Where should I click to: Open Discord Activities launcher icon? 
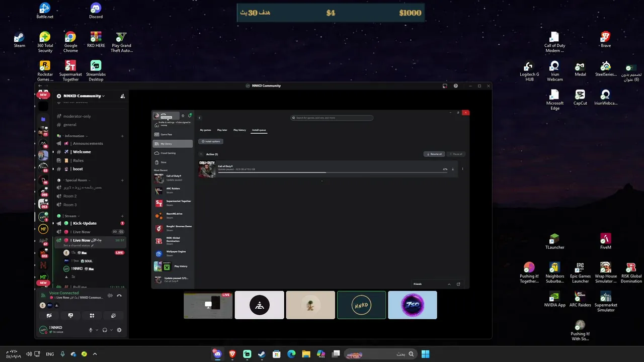(x=92, y=316)
